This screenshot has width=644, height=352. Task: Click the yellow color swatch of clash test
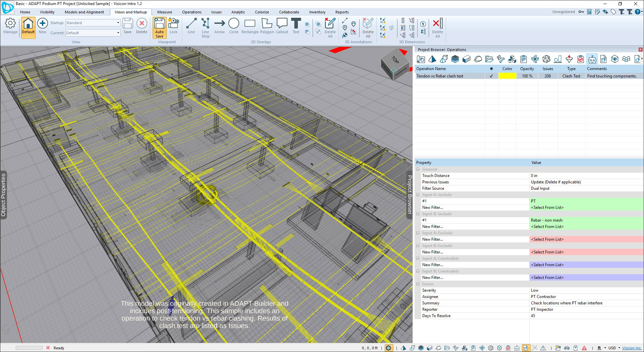click(x=507, y=76)
